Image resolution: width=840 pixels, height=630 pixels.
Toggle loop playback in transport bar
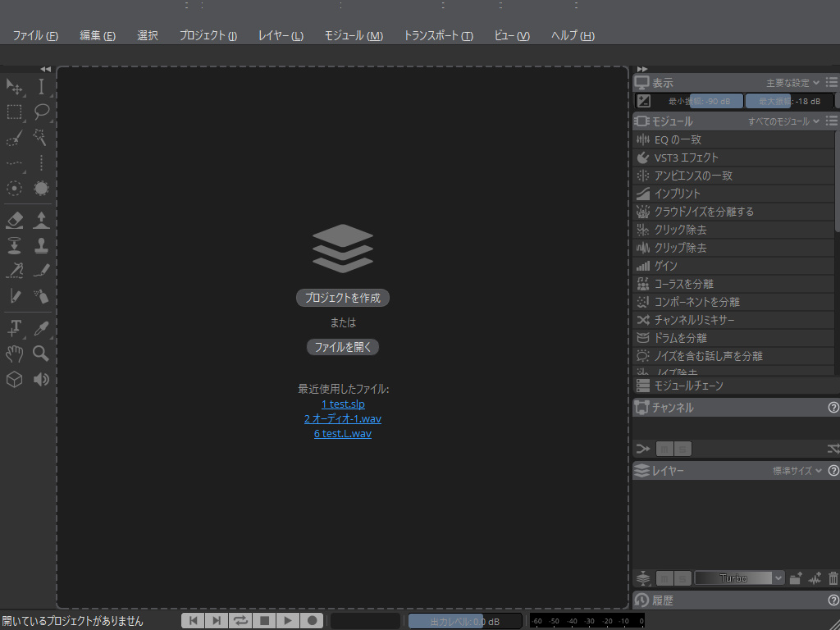[x=240, y=621]
